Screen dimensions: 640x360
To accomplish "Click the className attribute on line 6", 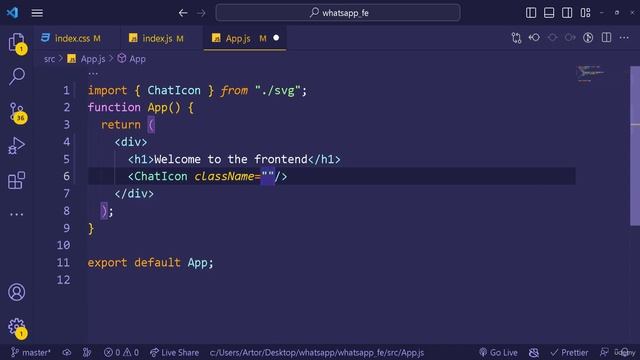I will (x=224, y=176).
